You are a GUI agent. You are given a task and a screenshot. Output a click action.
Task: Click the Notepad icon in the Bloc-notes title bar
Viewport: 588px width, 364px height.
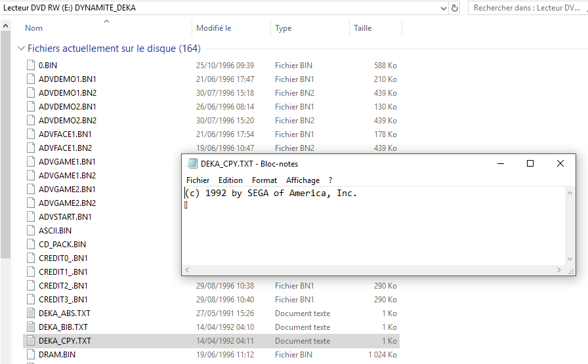(192, 163)
